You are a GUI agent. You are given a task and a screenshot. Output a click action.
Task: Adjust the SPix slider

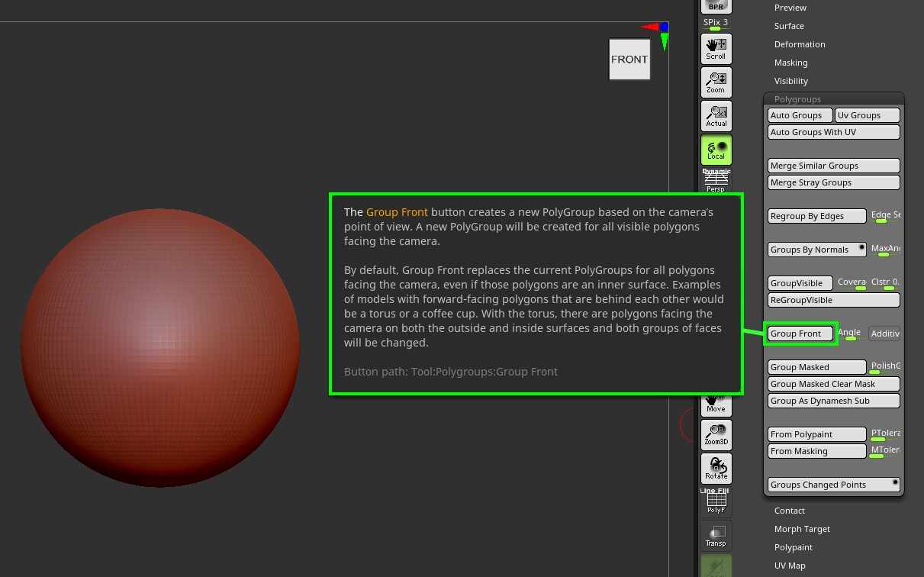point(716,24)
